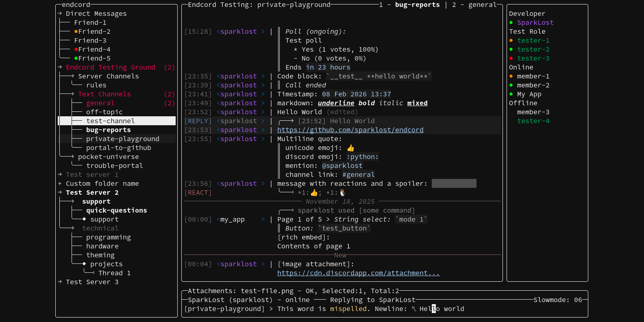The width and height of the screenshot is (644, 322).
Task: Click the red status dot beside Friend-4
Action: [x=76, y=50]
